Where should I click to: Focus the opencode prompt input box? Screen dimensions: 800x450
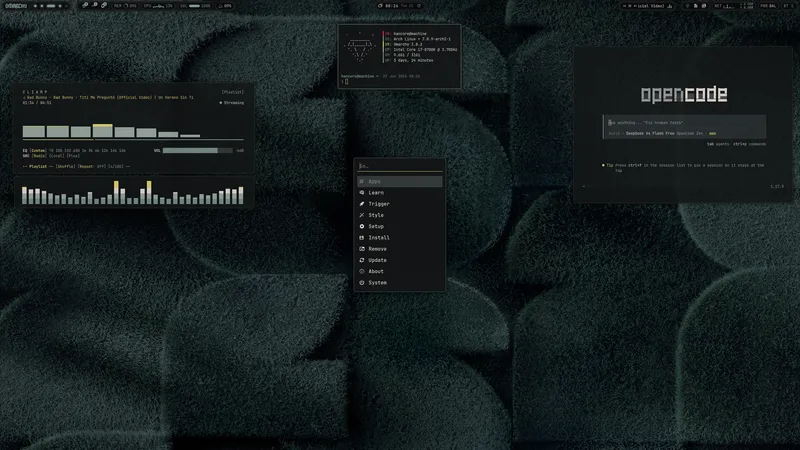684,127
